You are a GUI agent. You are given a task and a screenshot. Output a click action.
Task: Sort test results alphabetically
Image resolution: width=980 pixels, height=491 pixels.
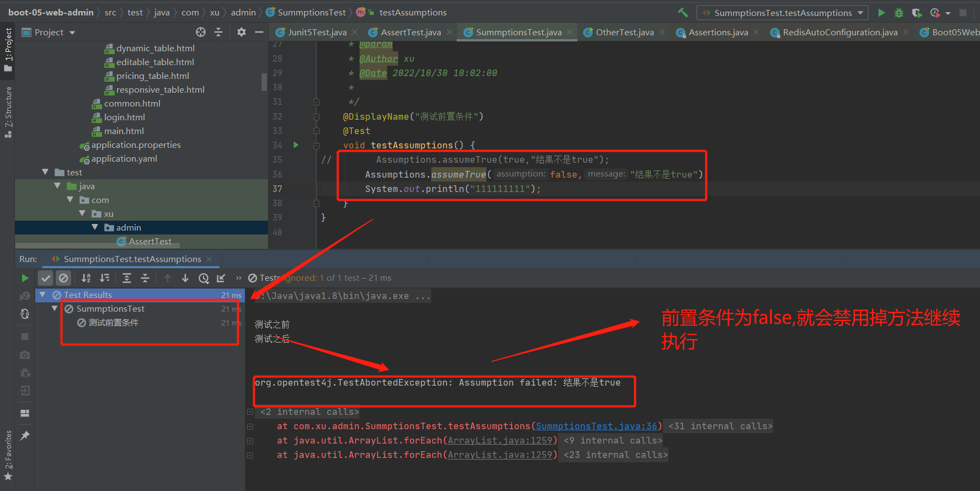pyautogui.click(x=86, y=278)
